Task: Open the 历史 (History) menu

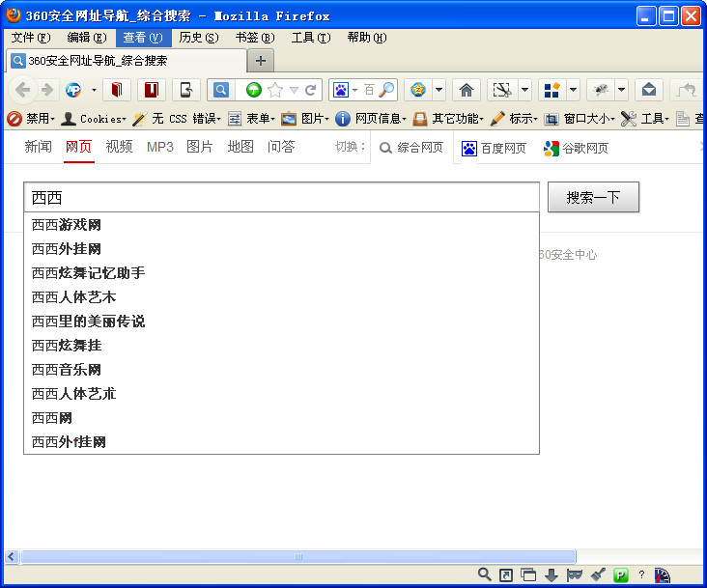Action: (199, 38)
